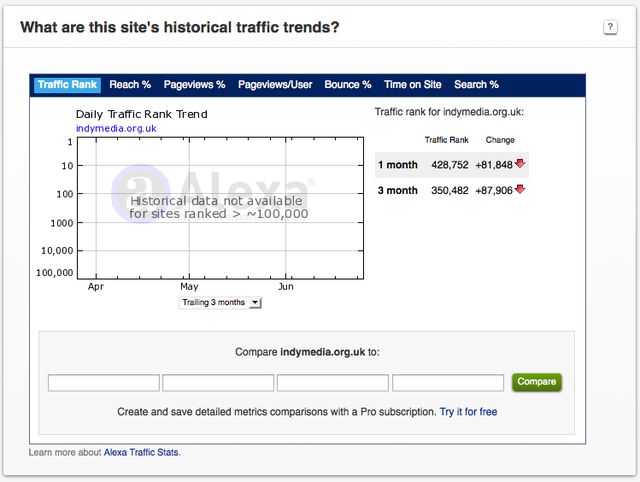The height and width of the screenshot is (482, 640).
Task: Focus the first compare site input field
Action: (x=104, y=383)
